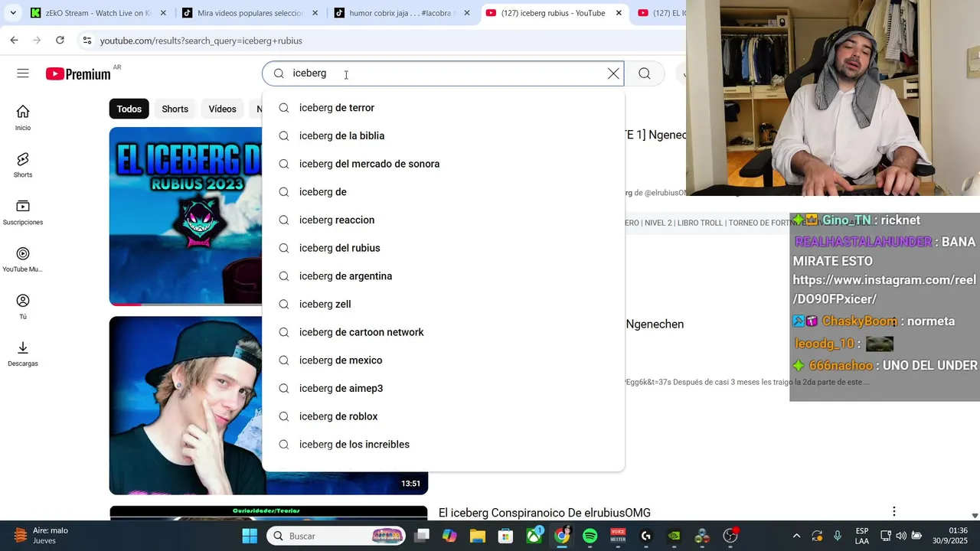The image size is (980, 551).
Task: Open Microsoft Store from the taskbar
Action: [x=505, y=536]
